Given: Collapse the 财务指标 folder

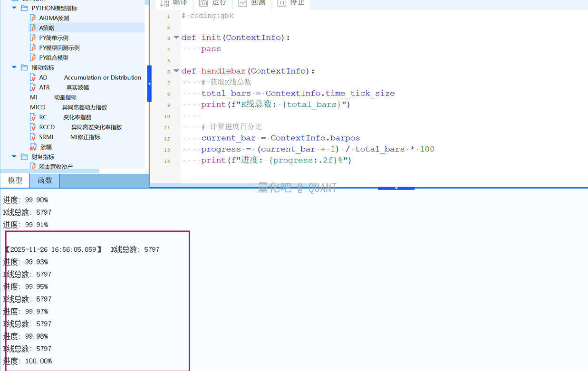Looking at the screenshot, I should click(14, 157).
